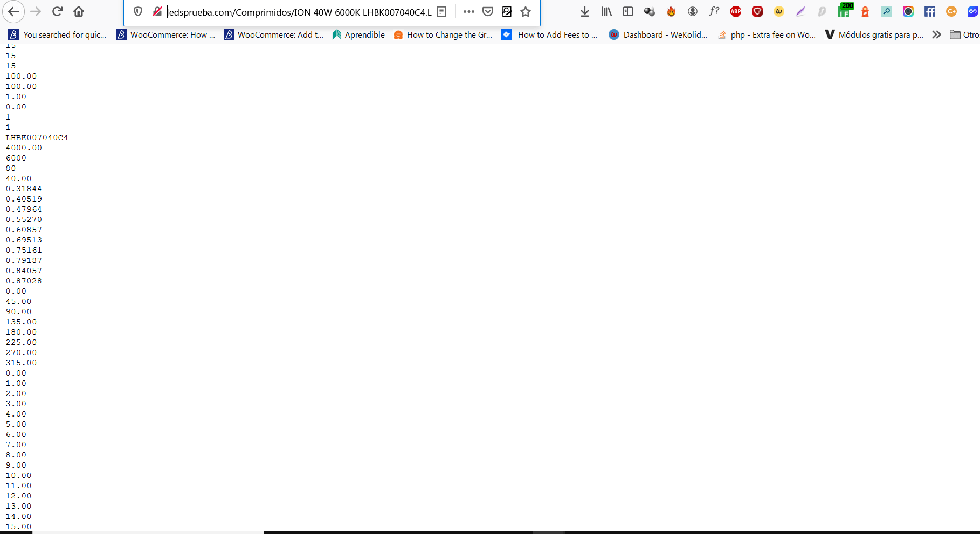This screenshot has width=980, height=534.
Task: Select the value 135.00
Action: [x=22, y=322]
